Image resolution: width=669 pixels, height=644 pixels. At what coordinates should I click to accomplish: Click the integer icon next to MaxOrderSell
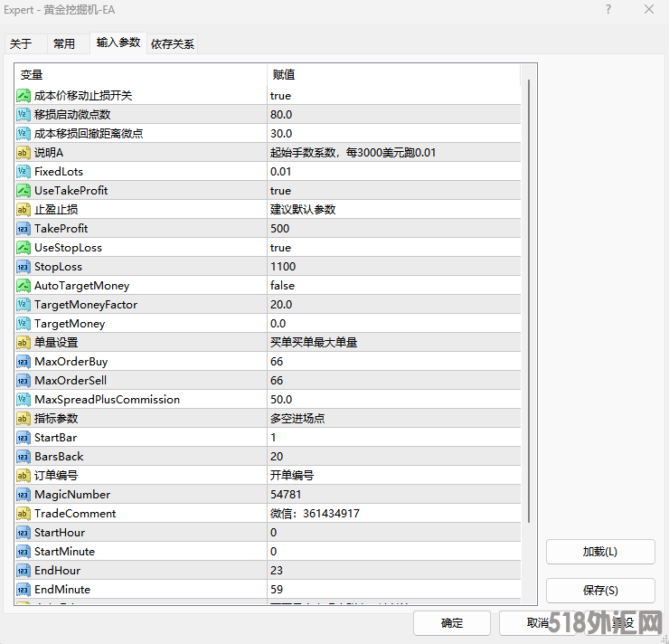coord(23,380)
